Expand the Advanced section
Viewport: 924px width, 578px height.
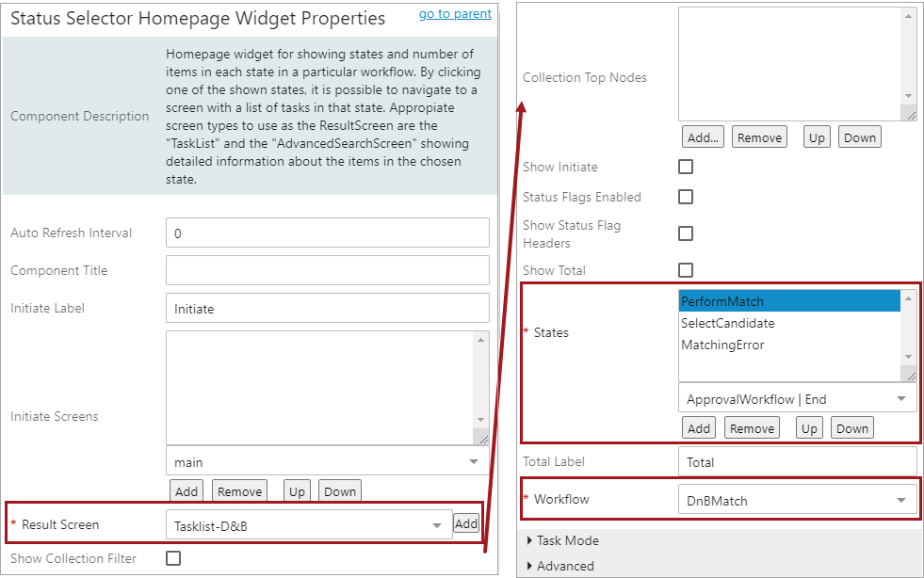[565, 566]
